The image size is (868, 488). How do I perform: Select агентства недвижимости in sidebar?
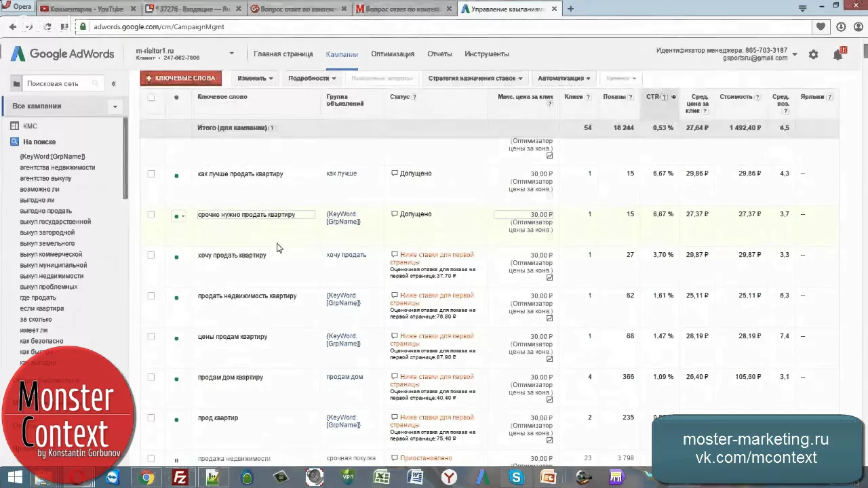pos(58,167)
